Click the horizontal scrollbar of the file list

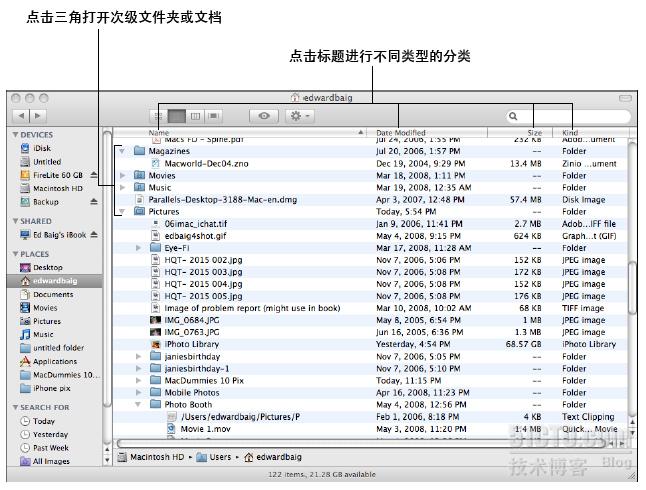[362, 443]
